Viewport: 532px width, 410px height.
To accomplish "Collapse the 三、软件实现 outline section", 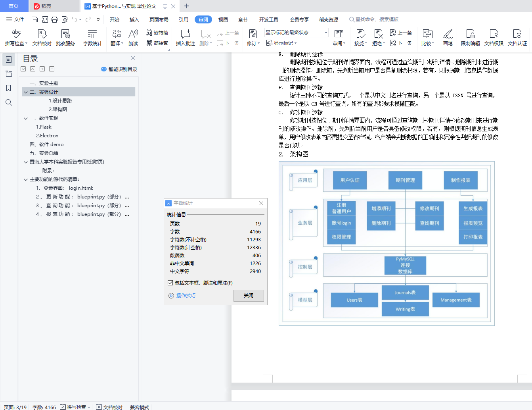I will coord(26,118).
